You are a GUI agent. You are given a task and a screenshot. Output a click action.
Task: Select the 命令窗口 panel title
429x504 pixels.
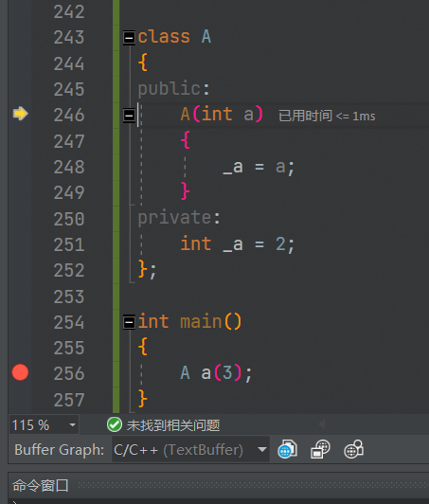(41, 485)
